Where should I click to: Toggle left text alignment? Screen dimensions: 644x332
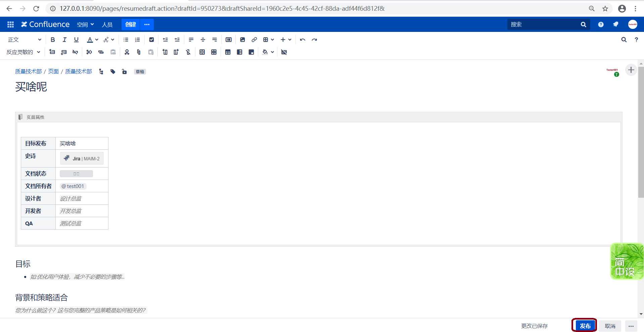coord(191,40)
